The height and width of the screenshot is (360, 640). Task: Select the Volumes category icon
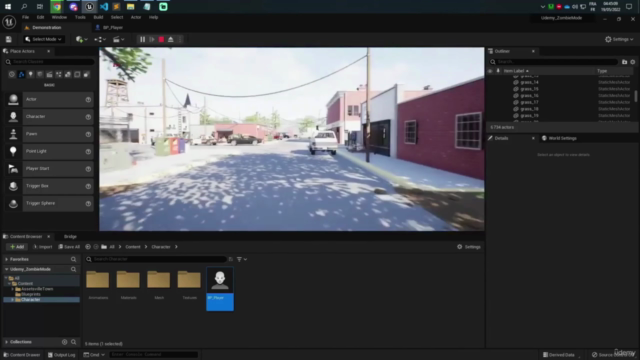[77, 75]
